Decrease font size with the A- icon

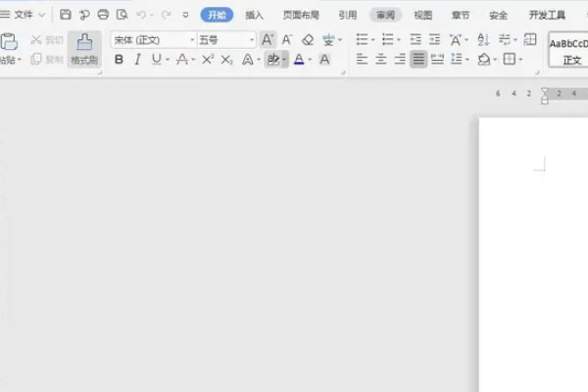[287, 40]
